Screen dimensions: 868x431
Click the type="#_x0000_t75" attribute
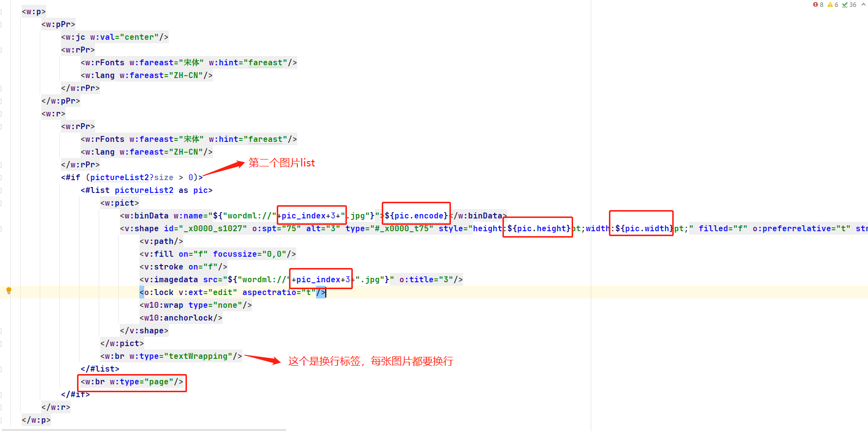(x=390, y=228)
